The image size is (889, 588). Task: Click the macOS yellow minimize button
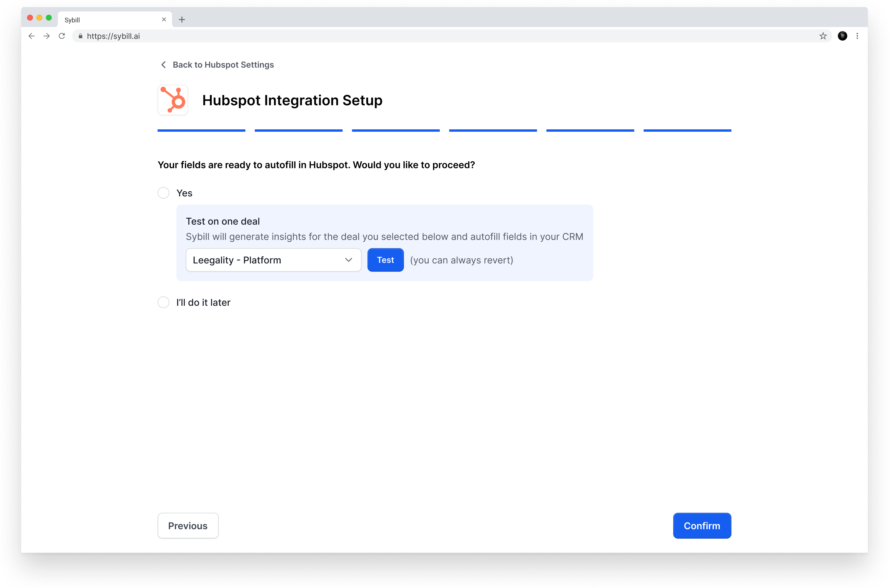point(39,18)
